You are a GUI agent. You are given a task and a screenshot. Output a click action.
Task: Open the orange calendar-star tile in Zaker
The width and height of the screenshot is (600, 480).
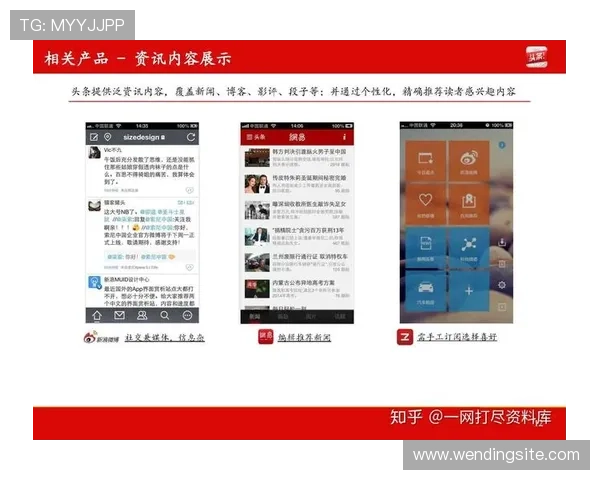[x=426, y=161]
